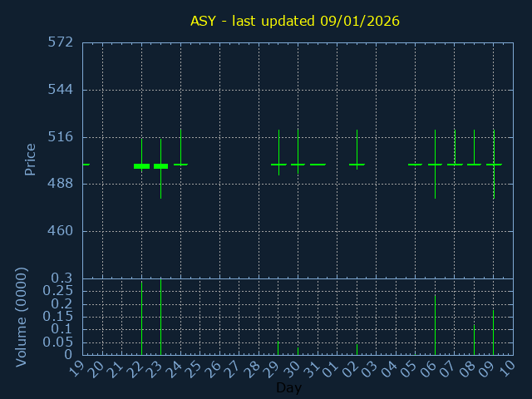Select the bright green candlestick on day 09
The width and height of the screenshot is (532, 399).
pos(494,165)
